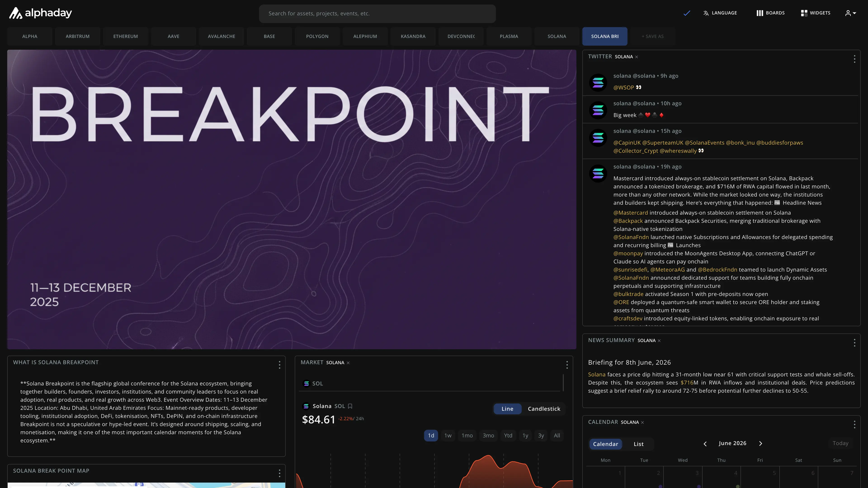Viewport: 868px width, 488px height.
Task: Switch to the ALPHA board tab
Action: (30, 36)
